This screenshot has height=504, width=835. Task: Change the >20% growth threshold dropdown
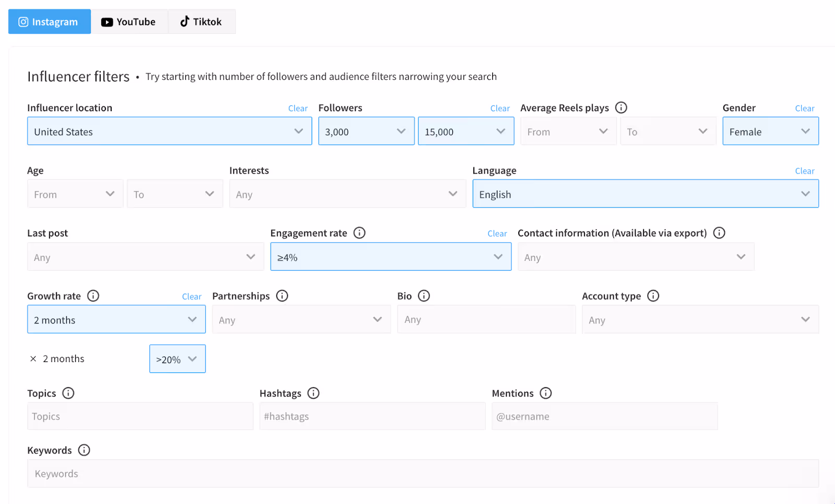point(177,359)
